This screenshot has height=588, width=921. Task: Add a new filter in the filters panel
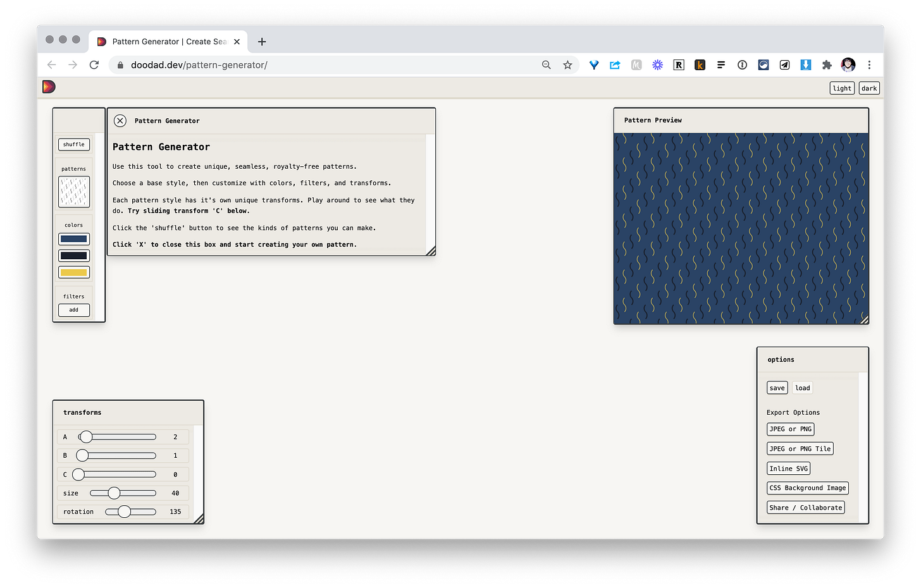pos(74,310)
